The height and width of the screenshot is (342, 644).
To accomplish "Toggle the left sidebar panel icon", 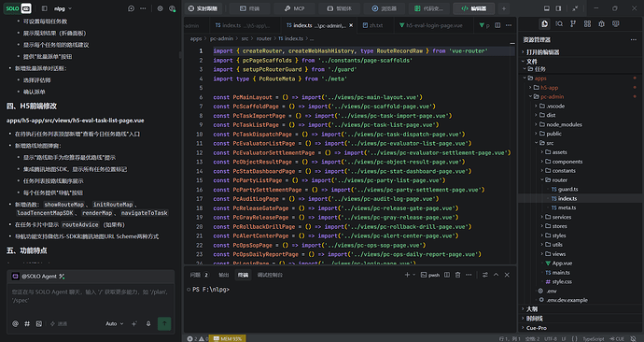I will [45, 8].
